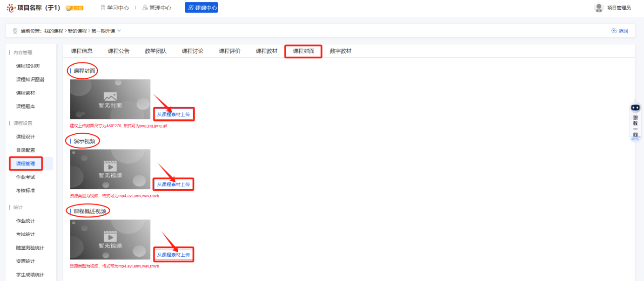Upload the course overview video from materials

174,255
